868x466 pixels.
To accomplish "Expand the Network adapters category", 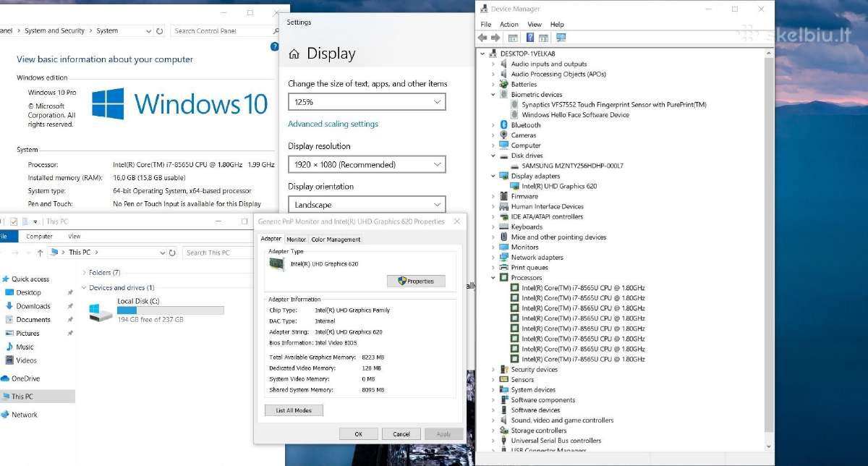I will point(494,258).
